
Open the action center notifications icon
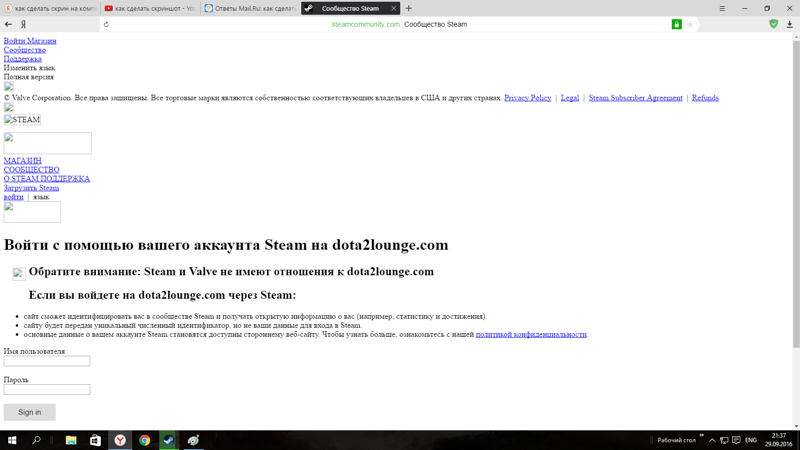coord(736,440)
